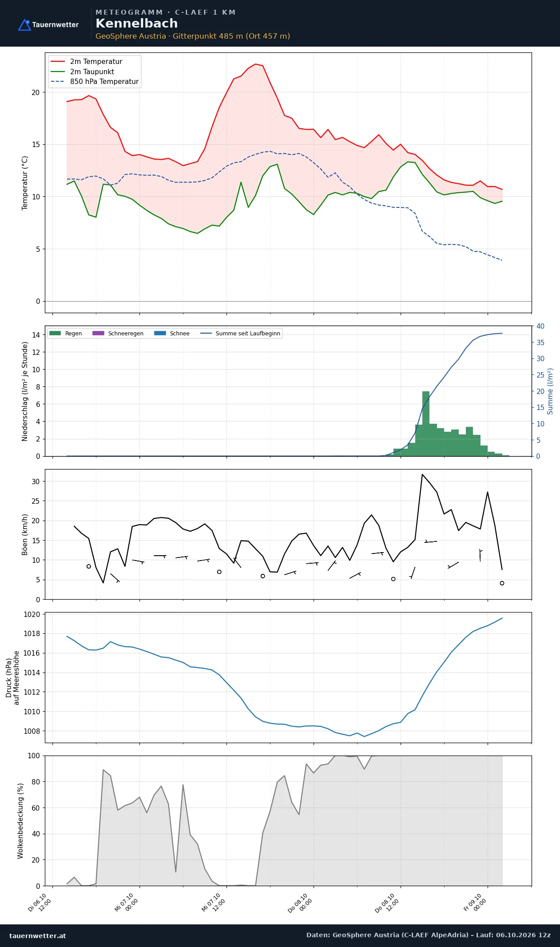Image resolution: width=560 pixels, height=947 pixels.
Task: Click the 'Mi 07.10 00:00' time tick label
Action: pos(127,902)
